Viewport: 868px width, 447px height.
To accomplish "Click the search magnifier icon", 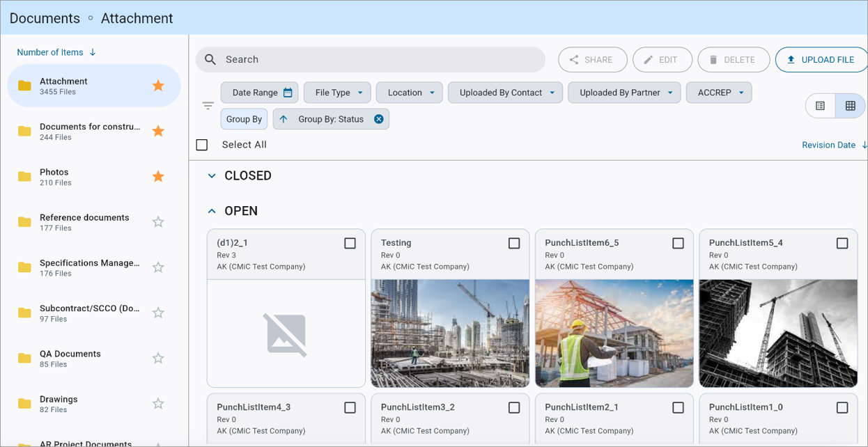I will [210, 60].
